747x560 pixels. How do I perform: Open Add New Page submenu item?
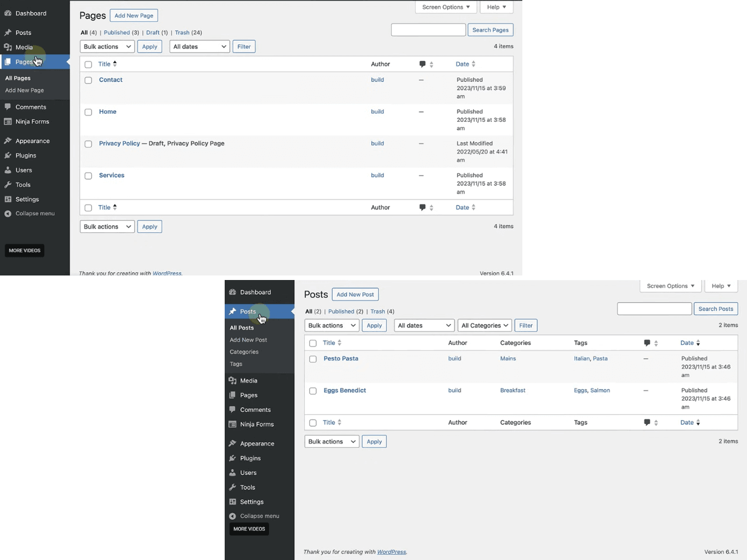point(25,90)
